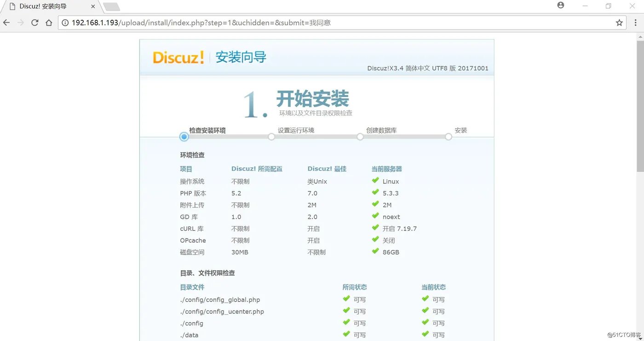Click the OPcache row label

tap(193, 240)
